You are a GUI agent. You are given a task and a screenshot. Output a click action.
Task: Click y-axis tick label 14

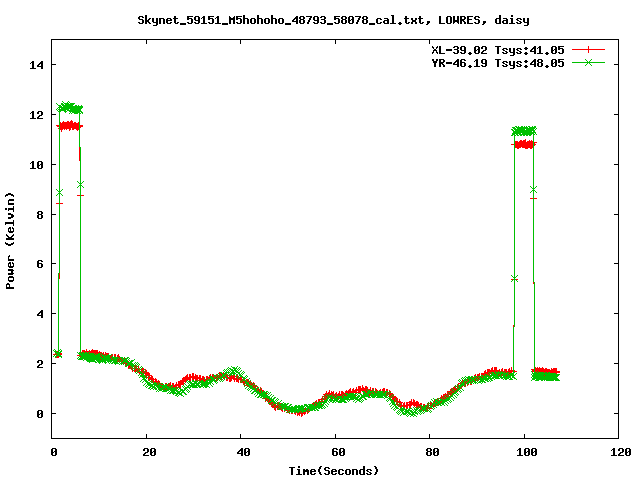[36, 65]
